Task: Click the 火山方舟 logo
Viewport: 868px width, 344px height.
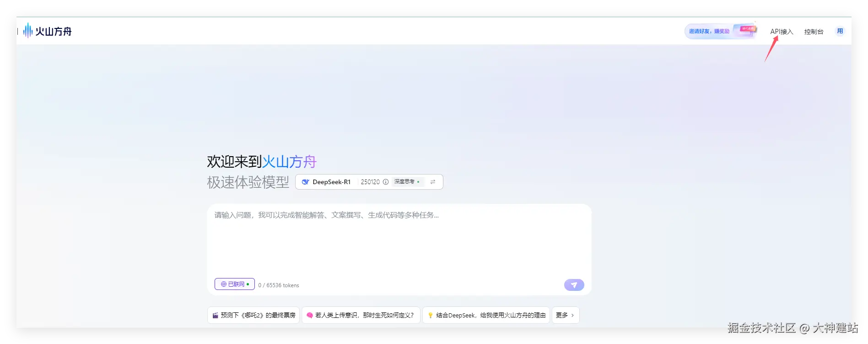Action: [x=48, y=31]
